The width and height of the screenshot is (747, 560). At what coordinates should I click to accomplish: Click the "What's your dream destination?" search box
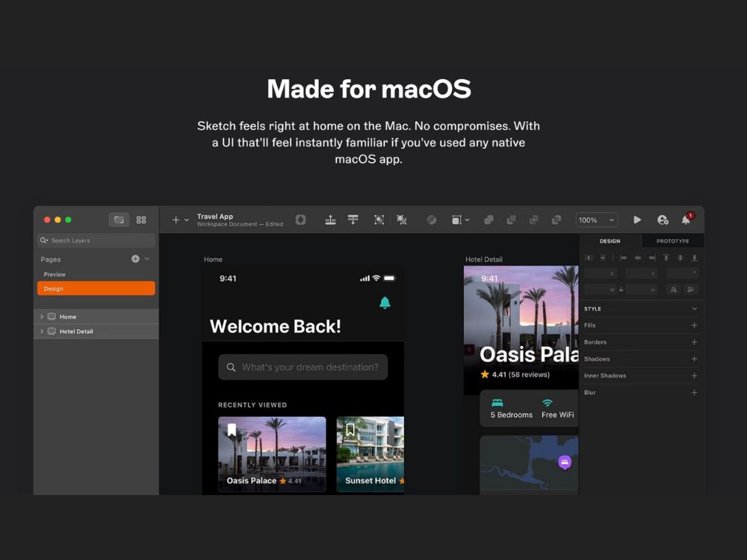tap(303, 367)
